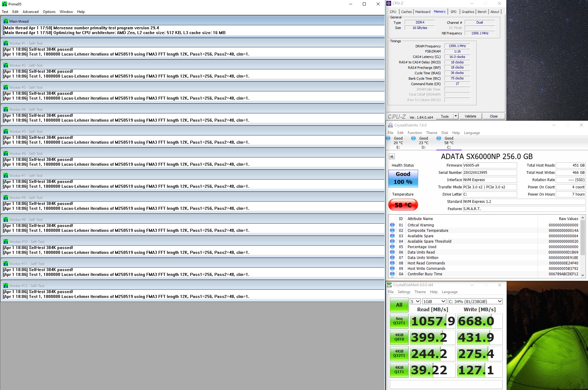Run all benchmarks with the All button
The height and width of the screenshot is (390, 588).
coord(399,305)
